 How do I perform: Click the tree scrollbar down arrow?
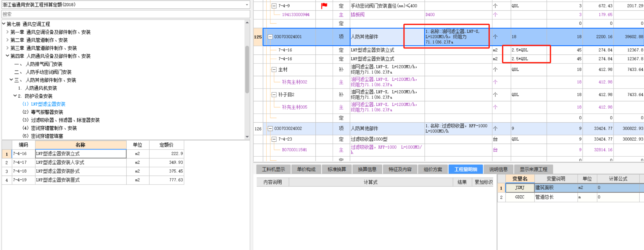247,137
